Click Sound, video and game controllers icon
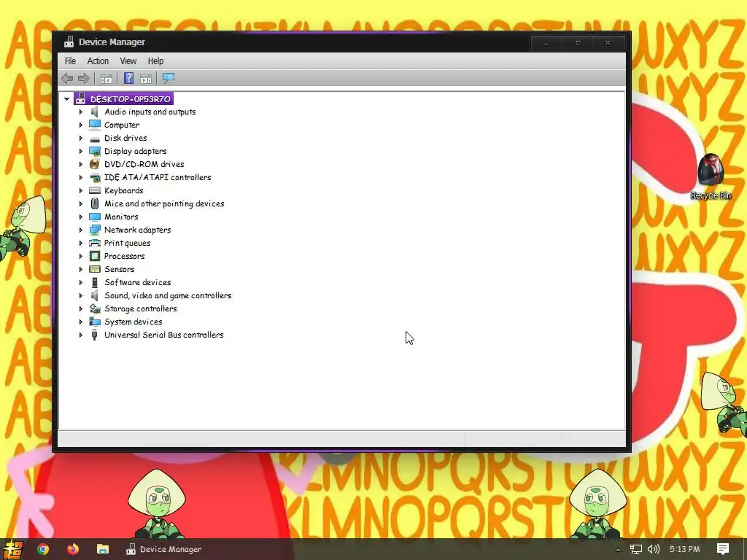The height and width of the screenshot is (560, 747). [x=95, y=295]
